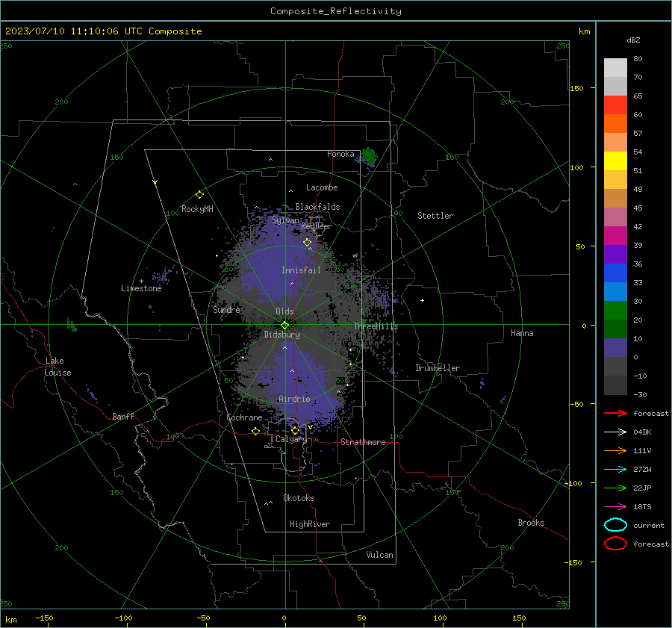Click the blue 36 dBZ color swatch
The width and height of the screenshot is (672, 628).
coord(615,273)
